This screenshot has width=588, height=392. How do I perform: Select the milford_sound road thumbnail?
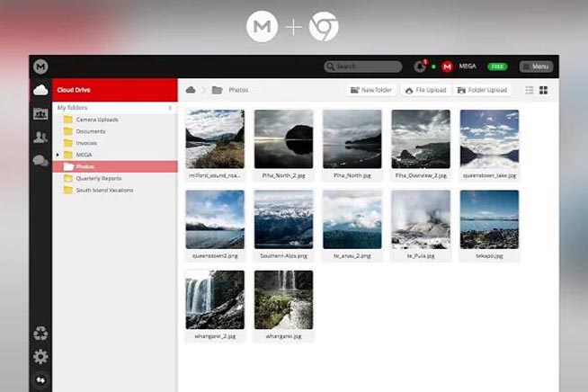click(215, 139)
